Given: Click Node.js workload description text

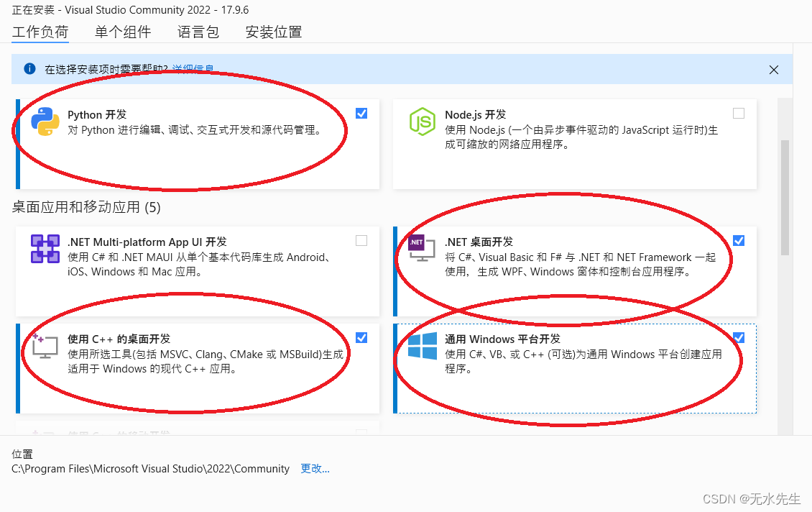Looking at the screenshot, I should click(x=581, y=137).
